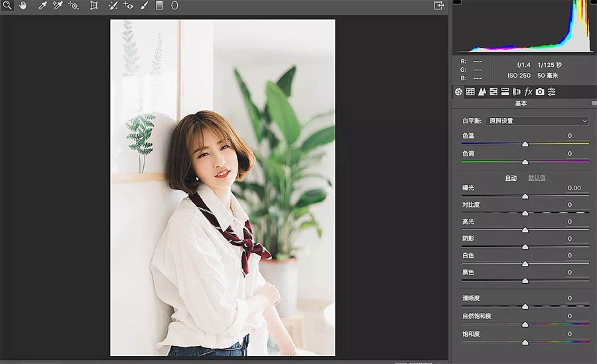Open the 基本 panel options menu
This screenshot has width=597, height=364.
point(594,103)
